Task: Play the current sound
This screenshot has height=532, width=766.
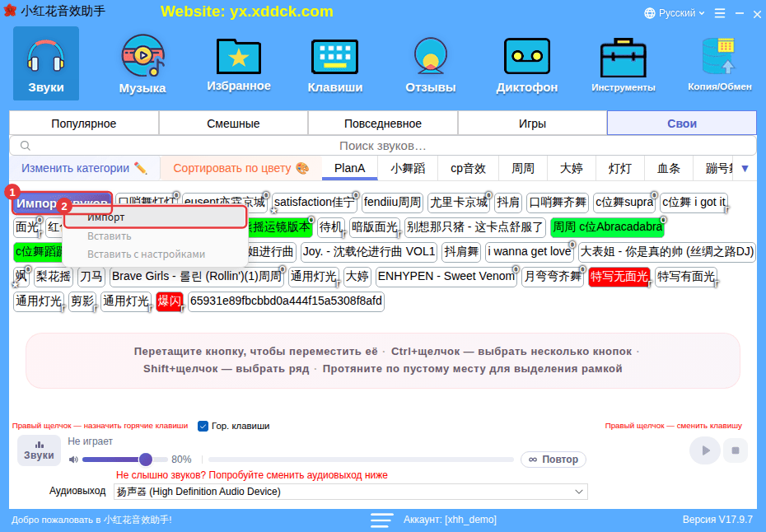Action: (705, 450)
